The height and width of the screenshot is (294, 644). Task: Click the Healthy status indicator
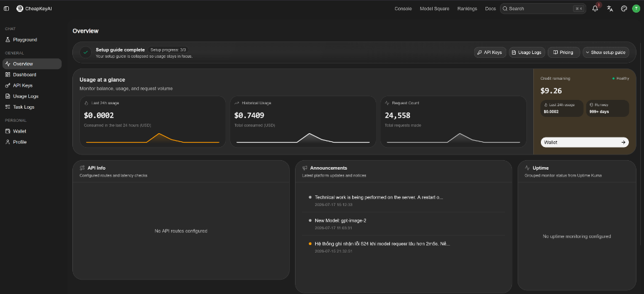(621, 79)
